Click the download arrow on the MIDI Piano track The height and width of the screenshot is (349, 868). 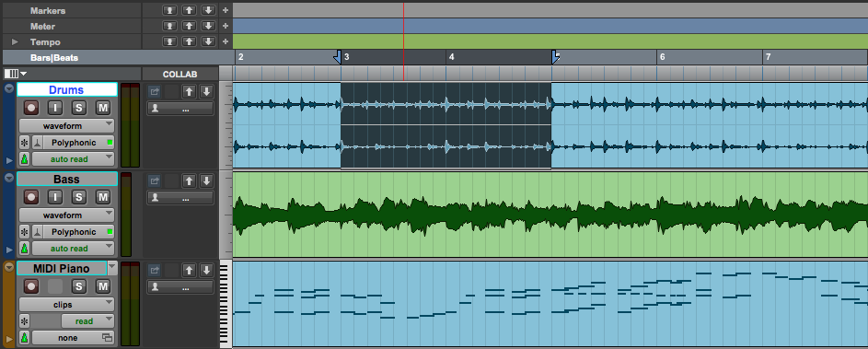tap(206, 271)
